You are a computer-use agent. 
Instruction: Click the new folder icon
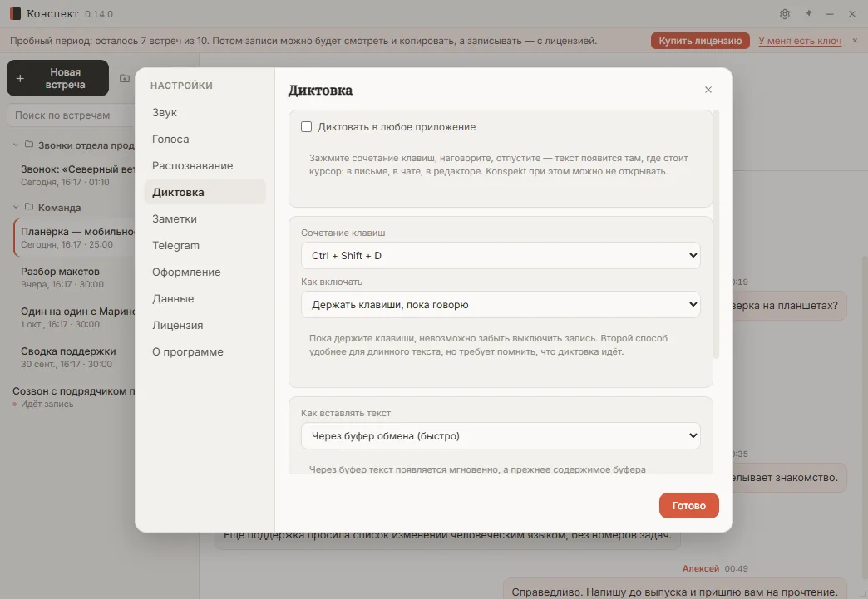point(125,78)
